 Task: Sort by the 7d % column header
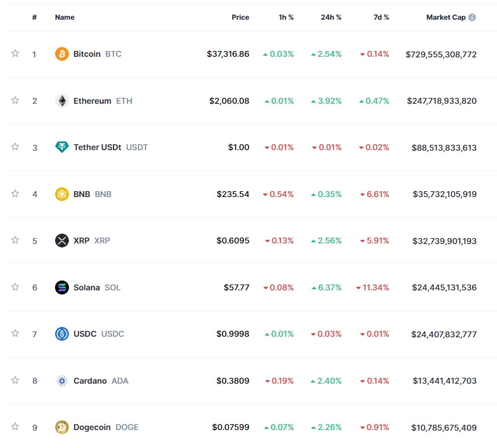[381, 17]
